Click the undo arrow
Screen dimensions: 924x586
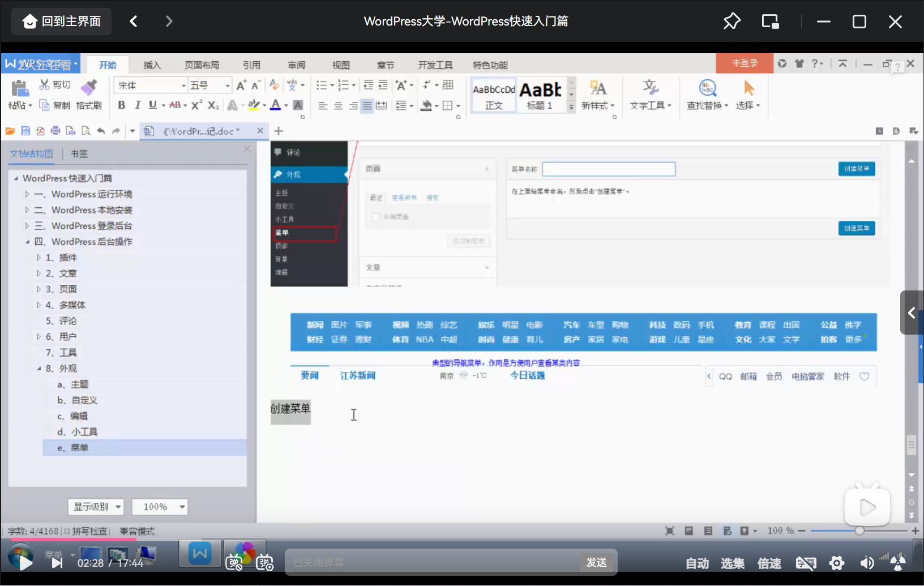pos(101,131)
